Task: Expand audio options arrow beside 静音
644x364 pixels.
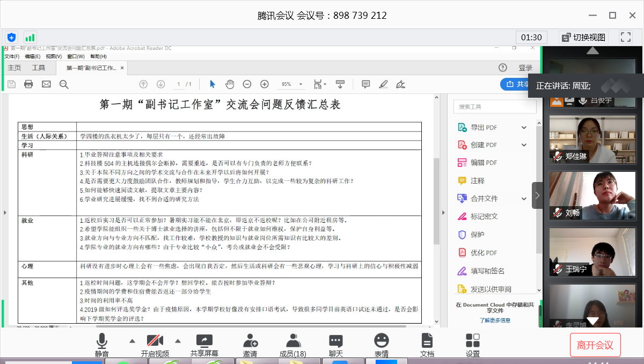Action: (x=132, y=341)
